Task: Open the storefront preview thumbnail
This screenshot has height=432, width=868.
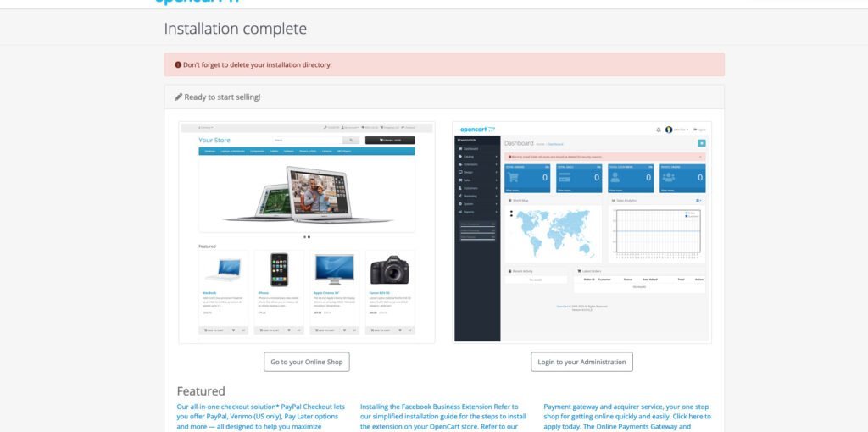Action: [307, 232]
